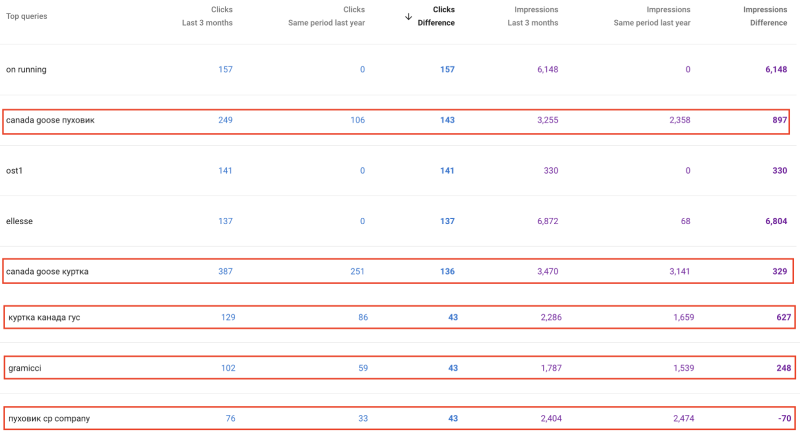Screen dimensions: 800x437
Task: Click the 387 clicks value for canada goose куртка
Action: 223,271
